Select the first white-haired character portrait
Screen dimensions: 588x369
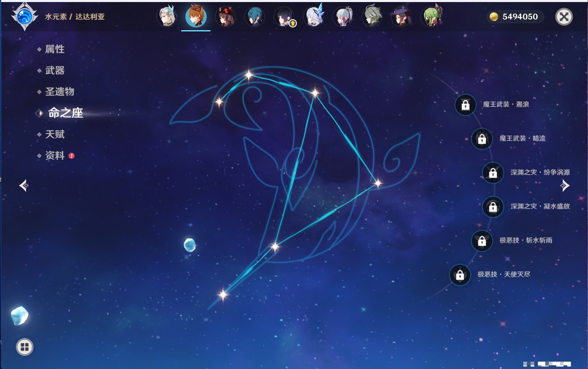pos(167,17)
